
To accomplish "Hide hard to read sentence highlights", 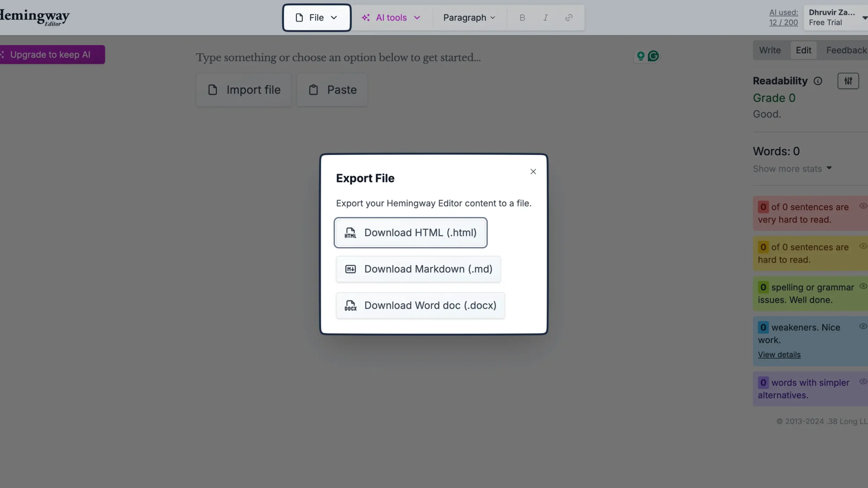I will (863, 246).
